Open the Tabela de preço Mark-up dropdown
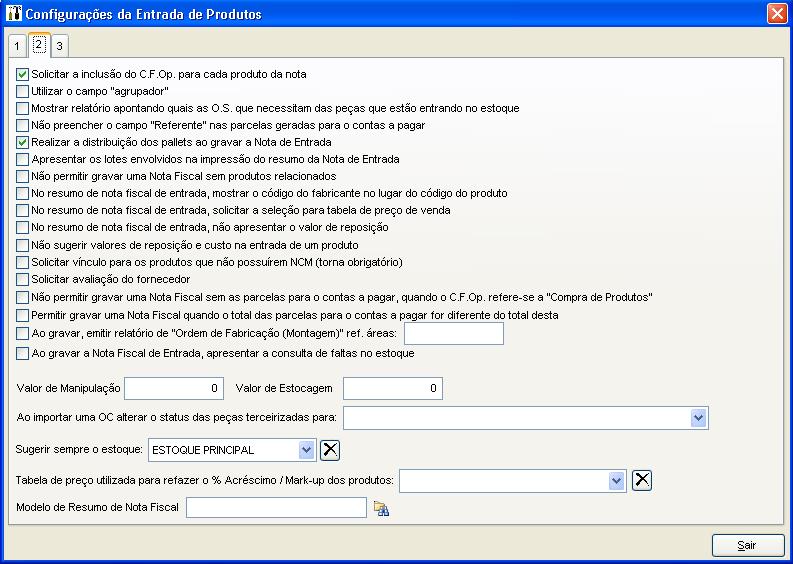The image size is (793, 564). tap(616, 481)
